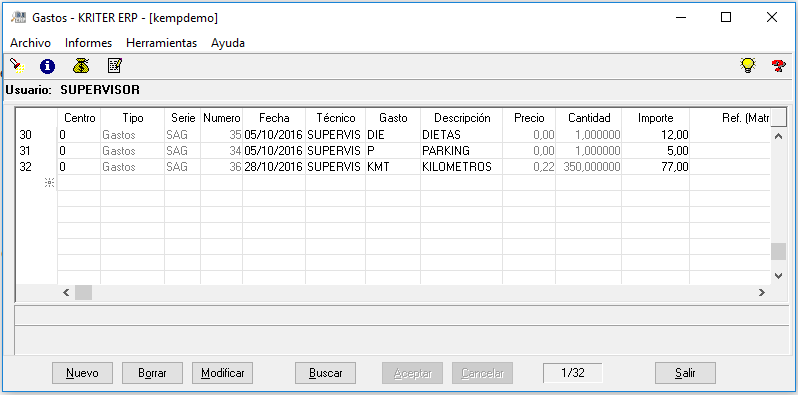Click the DIE gasto code cell

393,135
